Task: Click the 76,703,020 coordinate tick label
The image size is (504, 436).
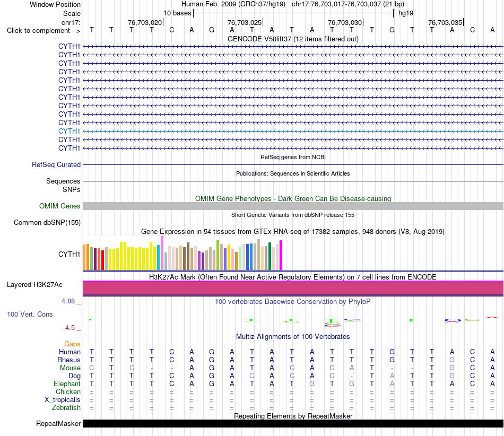Action: tap(145, 22)
